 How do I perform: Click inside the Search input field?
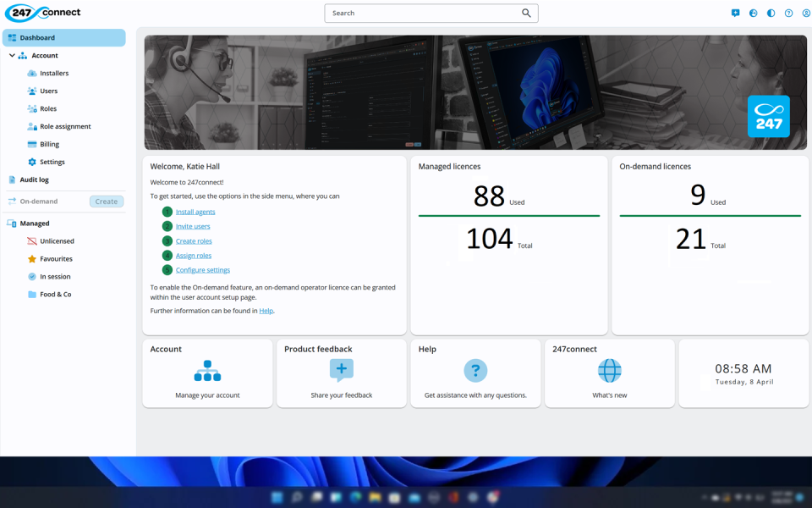(423, 14)
